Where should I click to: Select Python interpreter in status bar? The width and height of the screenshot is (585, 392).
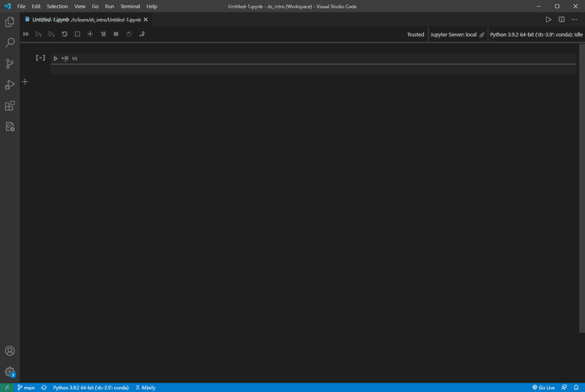91,388
